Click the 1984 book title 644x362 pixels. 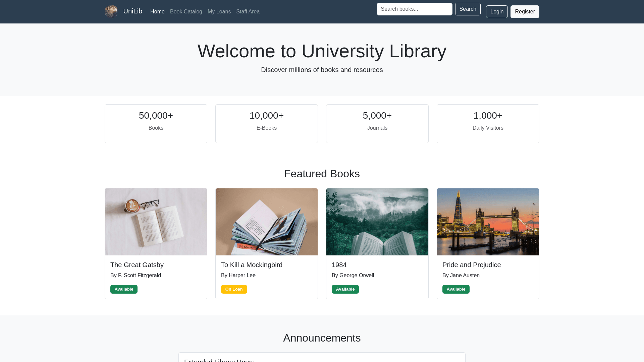click(x=339, y=265)
